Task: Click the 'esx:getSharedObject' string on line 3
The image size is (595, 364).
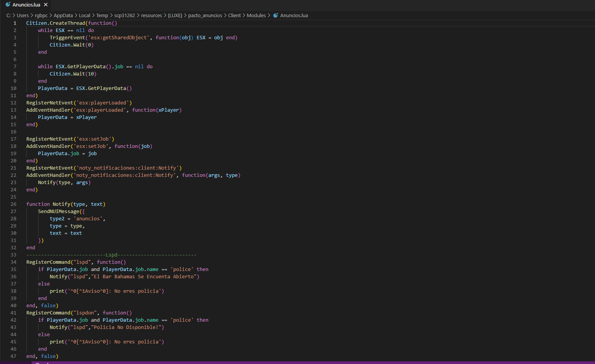Action: 119,37
